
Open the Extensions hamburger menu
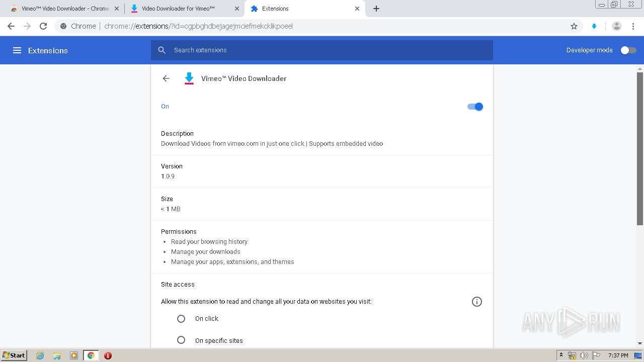coord(17,50)
